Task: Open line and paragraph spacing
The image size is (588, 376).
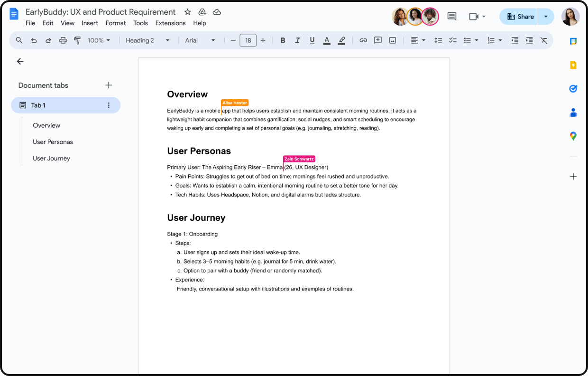Action: (438, 40)
